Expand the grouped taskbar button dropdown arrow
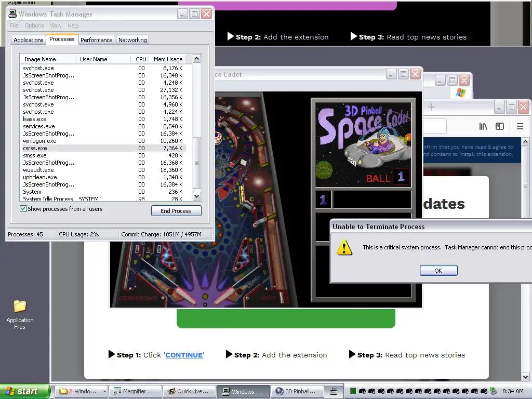 coord(104,391)
